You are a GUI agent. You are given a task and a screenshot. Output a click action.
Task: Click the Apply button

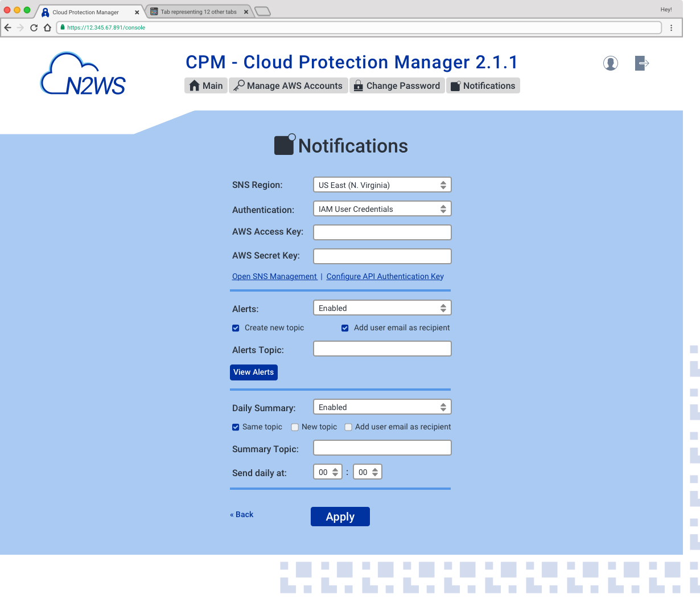coord(340,517)
